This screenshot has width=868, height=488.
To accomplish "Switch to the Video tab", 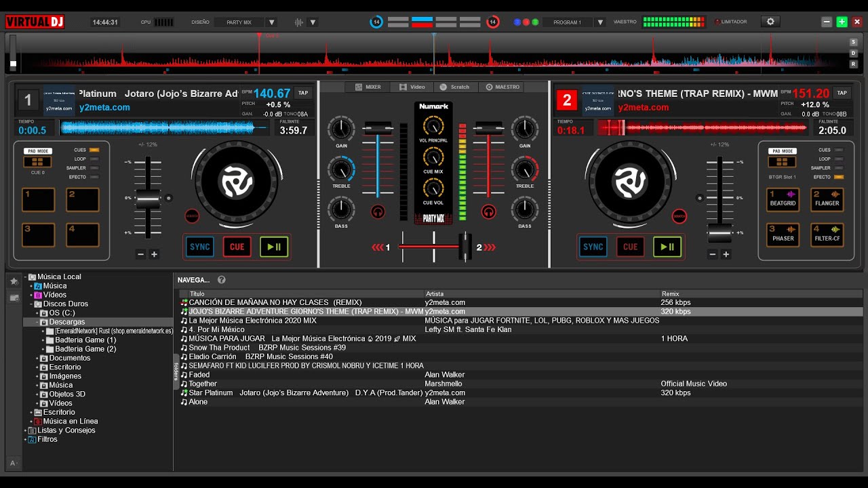I will click(412, 87).
